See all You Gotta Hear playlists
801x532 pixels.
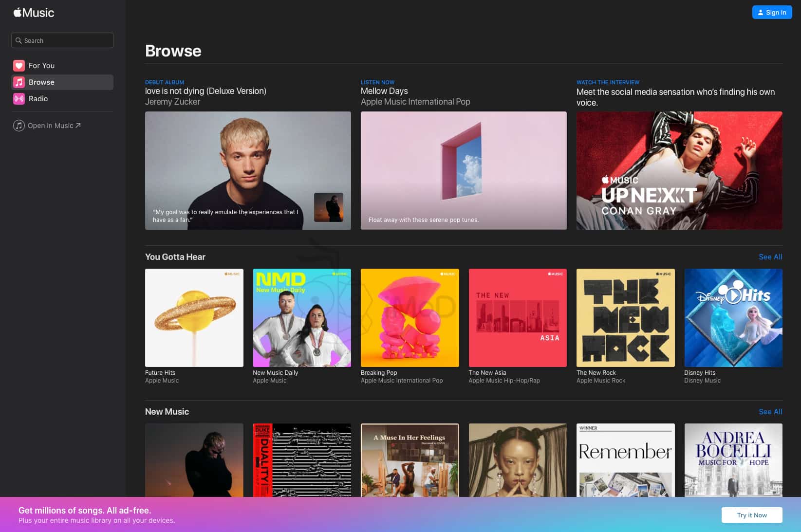tap(770, 257)
